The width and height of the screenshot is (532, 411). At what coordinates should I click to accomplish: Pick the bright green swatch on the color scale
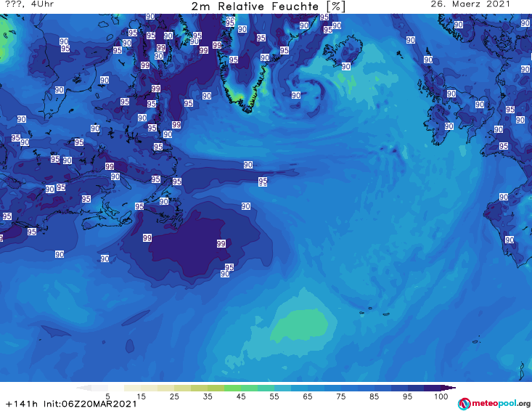232,388
